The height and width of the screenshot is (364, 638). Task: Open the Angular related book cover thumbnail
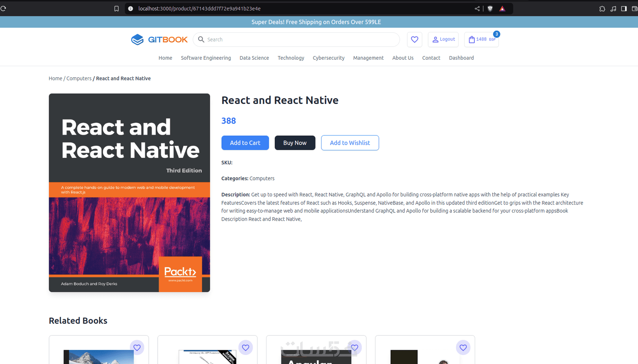point(316,357)
